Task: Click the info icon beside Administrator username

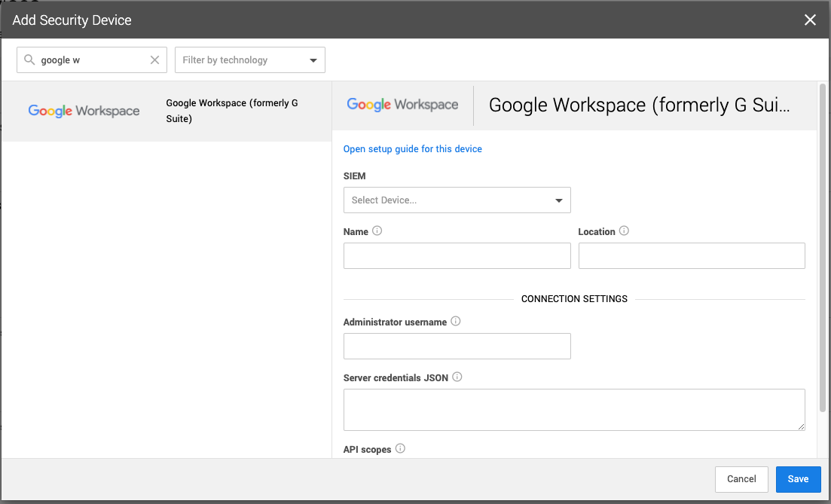Action: [x=455, y=321]
